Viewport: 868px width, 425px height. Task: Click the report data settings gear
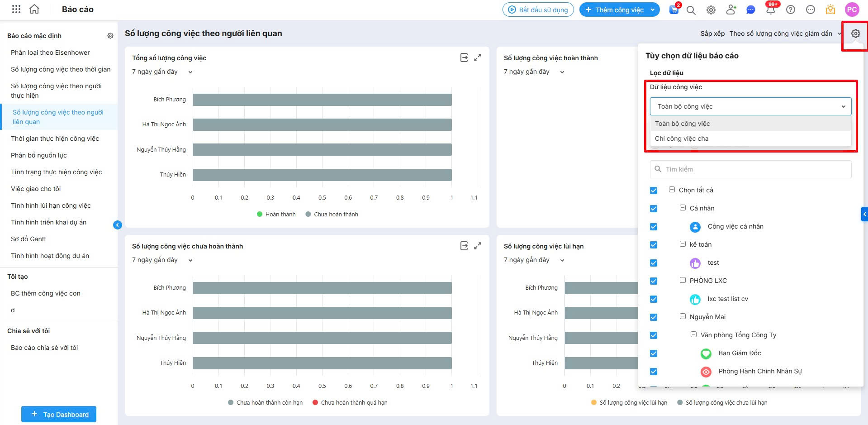point(855,33)
